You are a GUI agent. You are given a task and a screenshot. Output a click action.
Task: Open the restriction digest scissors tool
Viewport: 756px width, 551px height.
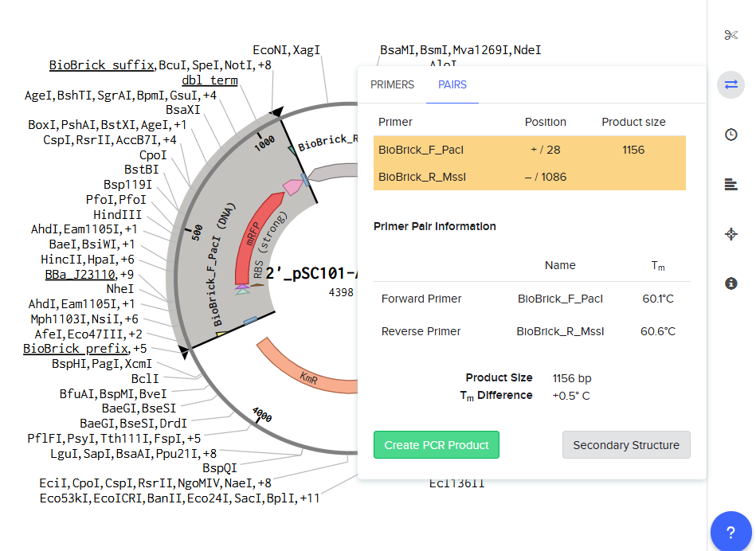(731, 35)
